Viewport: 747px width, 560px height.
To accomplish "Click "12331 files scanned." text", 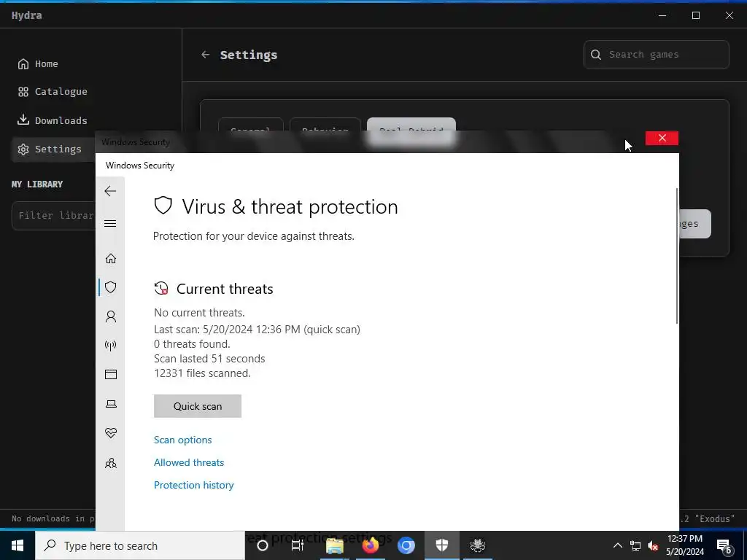I will [x=202, y=373].
